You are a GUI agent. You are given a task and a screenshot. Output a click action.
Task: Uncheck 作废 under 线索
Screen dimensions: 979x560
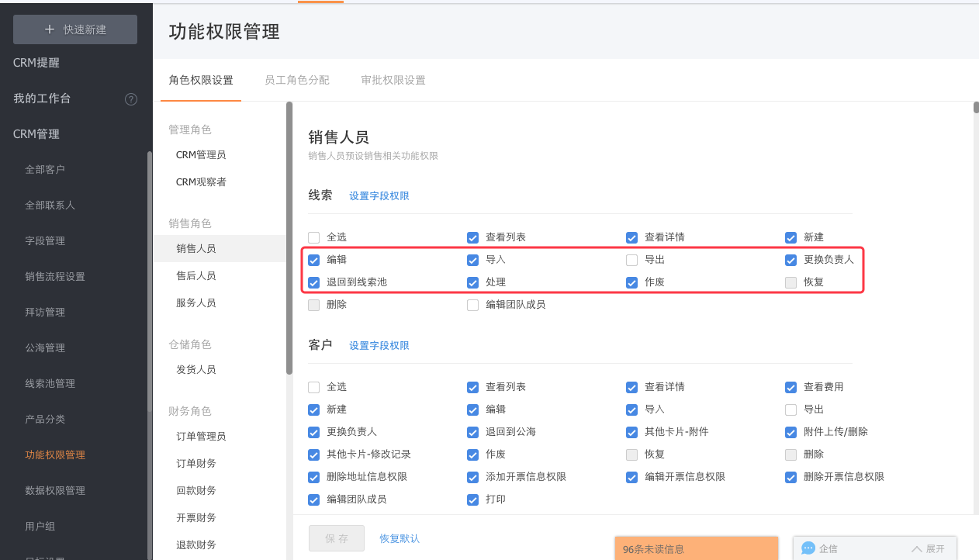[632, 282]
